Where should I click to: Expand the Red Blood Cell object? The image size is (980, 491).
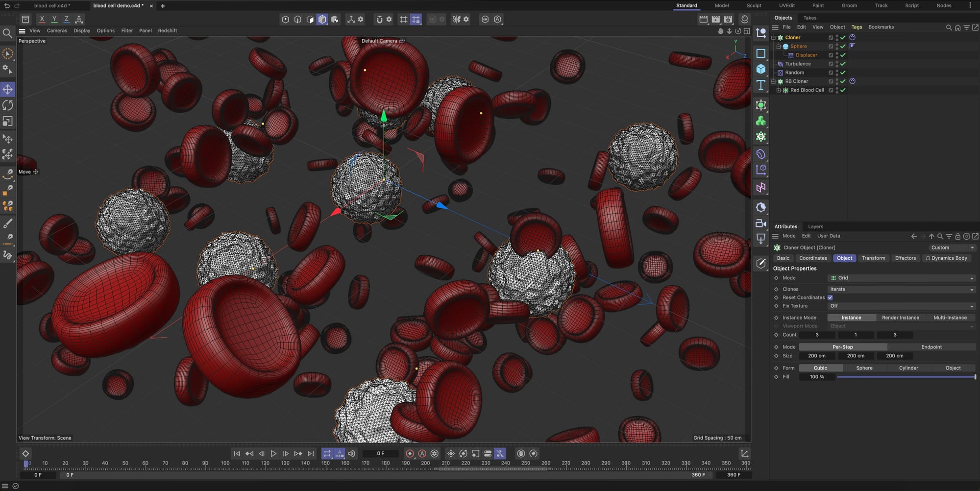[x=779, y=90]
